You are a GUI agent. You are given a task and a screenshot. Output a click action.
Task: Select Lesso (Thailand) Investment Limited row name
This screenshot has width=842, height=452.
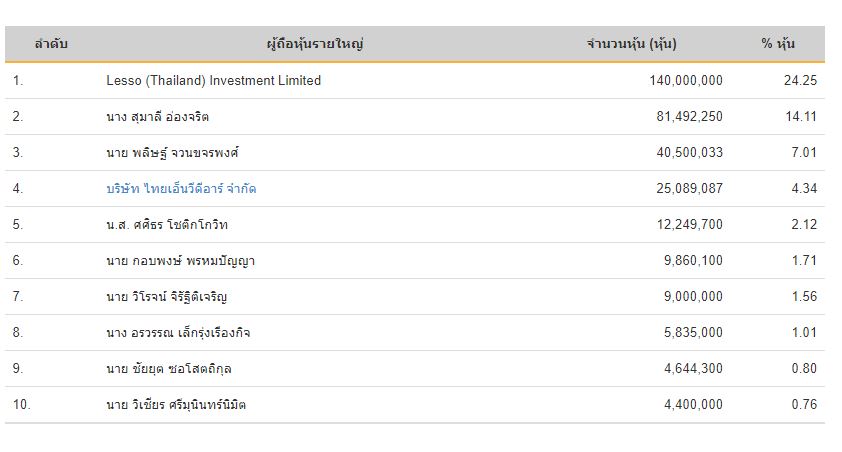pyautogui.click(x=214, y=81)
